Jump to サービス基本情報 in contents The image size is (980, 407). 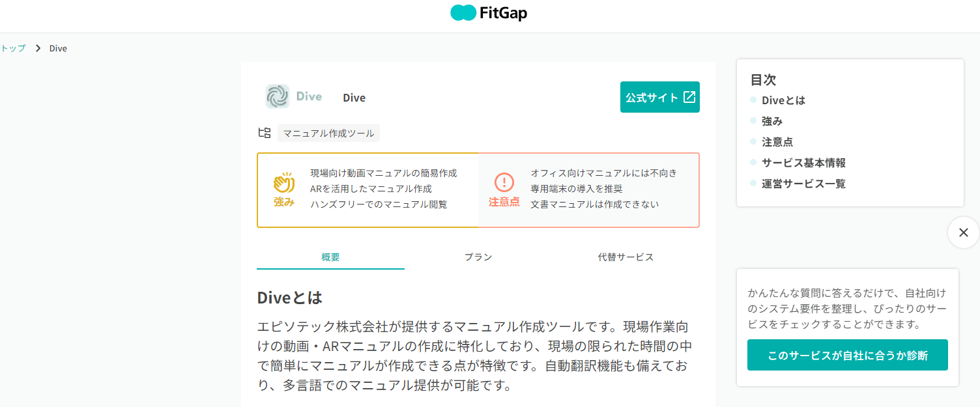click(x=803, y=163)
